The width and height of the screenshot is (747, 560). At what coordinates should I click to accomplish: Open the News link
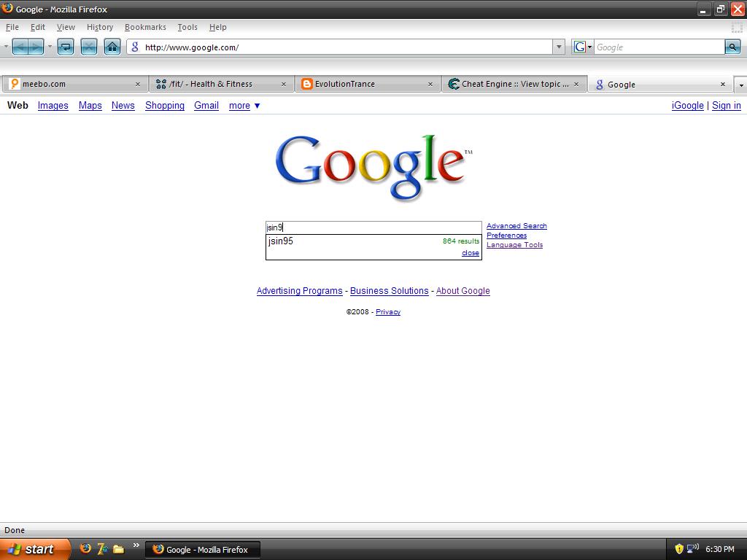click(x=123, y=106)
